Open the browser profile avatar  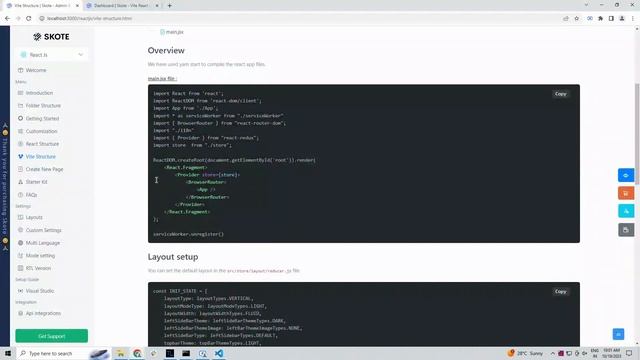pyautogui.click(x=622, y=18)
